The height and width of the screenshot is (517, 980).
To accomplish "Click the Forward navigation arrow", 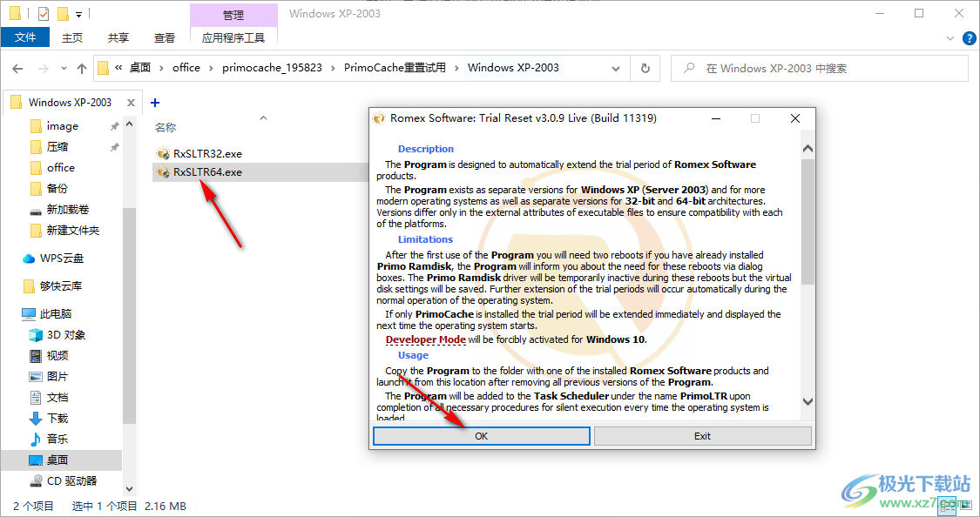I will tap(44, 69).
